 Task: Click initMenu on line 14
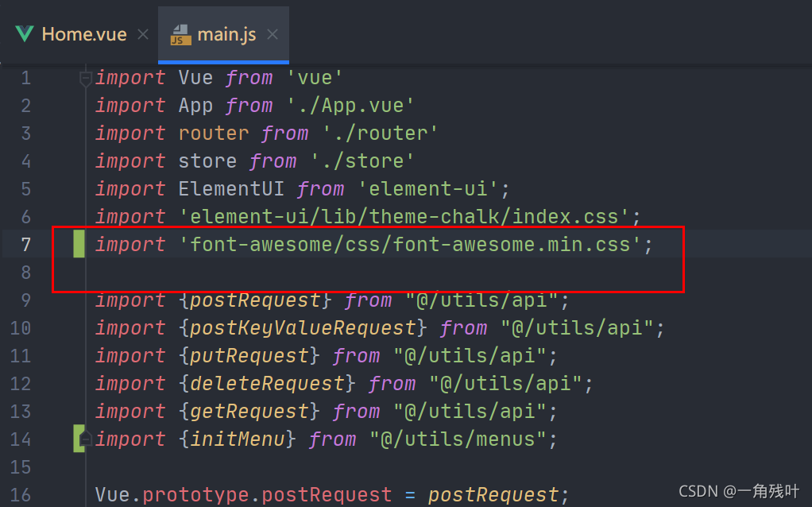[238, 439]
